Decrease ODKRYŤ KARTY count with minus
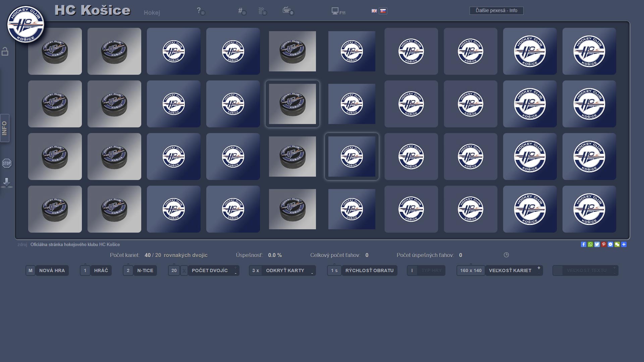Viewport: 644px width, 362px height. (312, 274)
